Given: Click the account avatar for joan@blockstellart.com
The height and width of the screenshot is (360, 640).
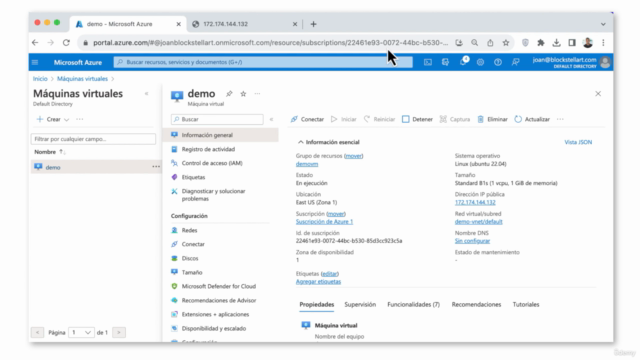Looking at the screenshot, I should tap(605, 62).
